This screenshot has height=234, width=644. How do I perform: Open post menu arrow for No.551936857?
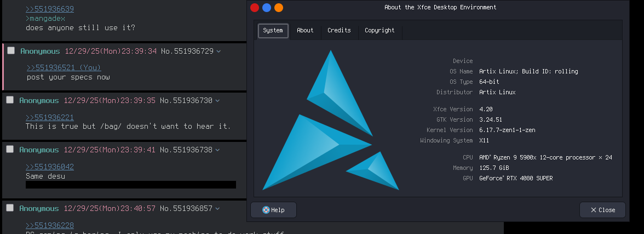click(x=217, y=209)
